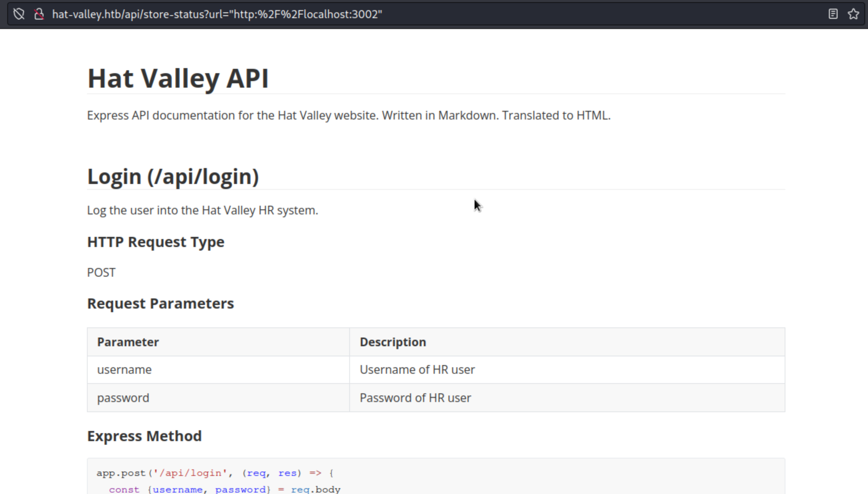This screenshot has height=494, width=868.
Task: Click the Parameter column header
Action: pyautogui.click(x=128, y=342)
